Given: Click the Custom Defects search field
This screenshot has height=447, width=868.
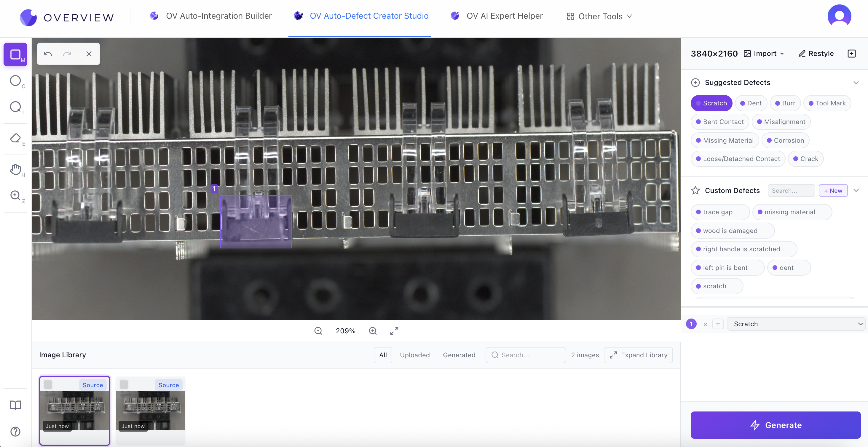Looking at the screenshot, I should click(791, 191).
